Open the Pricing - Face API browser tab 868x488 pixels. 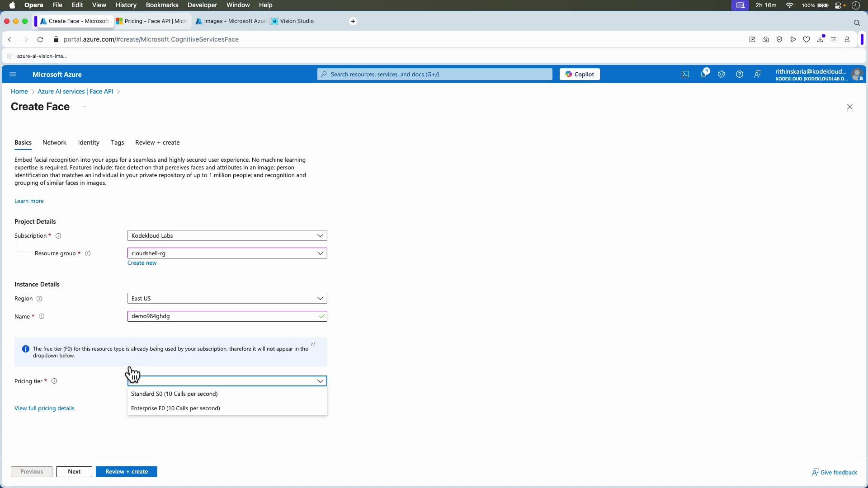[x=152, y=21]
